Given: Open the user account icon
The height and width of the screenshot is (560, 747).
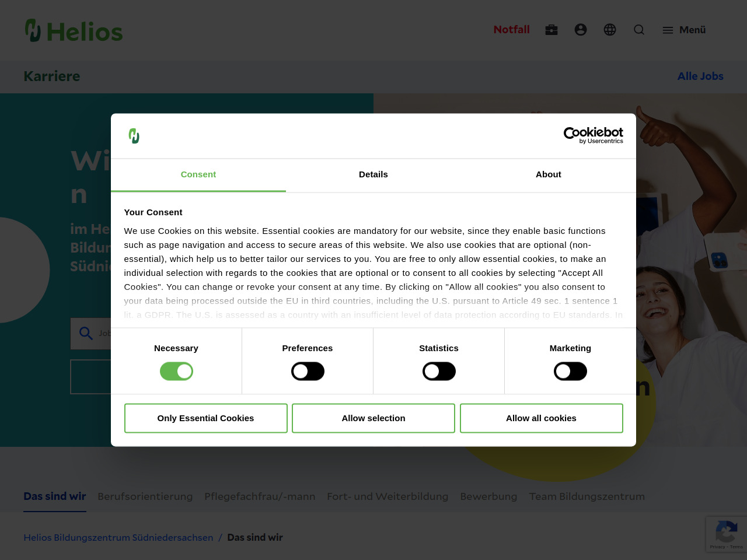Looking at the screenshot, I should point(581,30).
